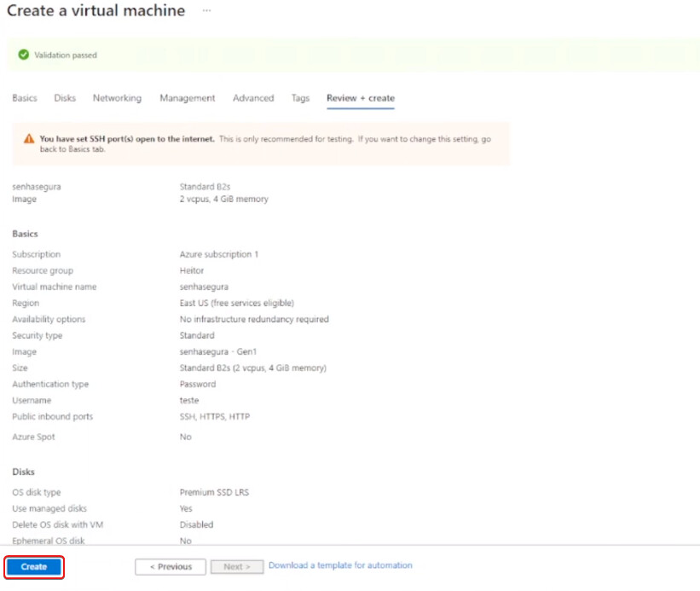Click the 'Disks' section heading
Viewport: 700px width, 591px height.
[x=23, y=472]
